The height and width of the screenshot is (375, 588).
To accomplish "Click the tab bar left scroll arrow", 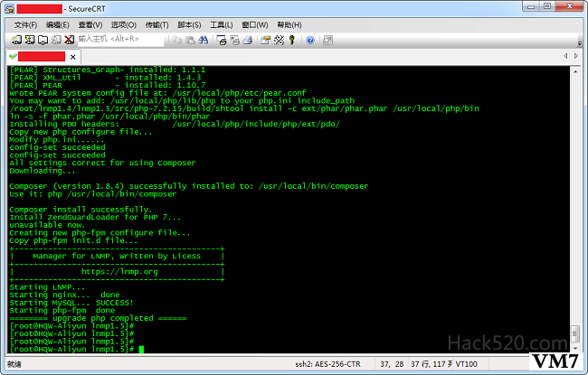I will pos(565,56).
